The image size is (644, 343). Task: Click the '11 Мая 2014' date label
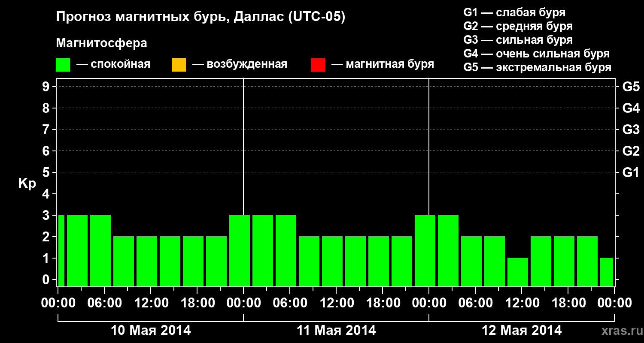click(336, 330)
